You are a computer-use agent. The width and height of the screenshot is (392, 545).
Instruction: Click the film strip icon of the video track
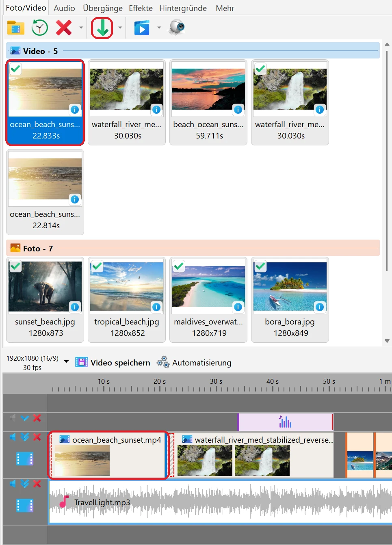pyautogui.click(x=25, y=459)
